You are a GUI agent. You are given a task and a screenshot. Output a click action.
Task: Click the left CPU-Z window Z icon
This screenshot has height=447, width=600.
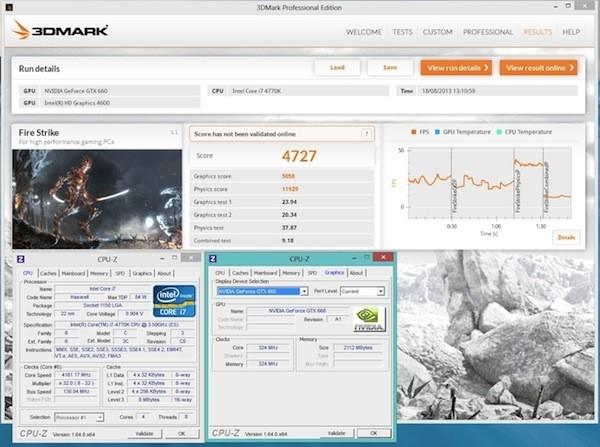pyautogui.click(x=21, y=259)
